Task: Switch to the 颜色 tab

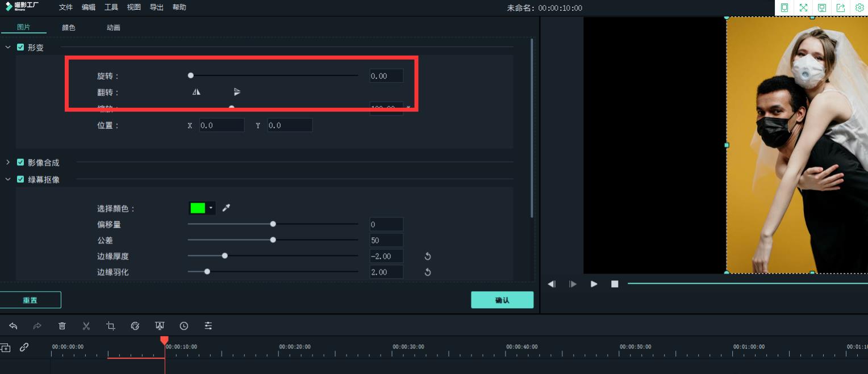Action: 69,28
